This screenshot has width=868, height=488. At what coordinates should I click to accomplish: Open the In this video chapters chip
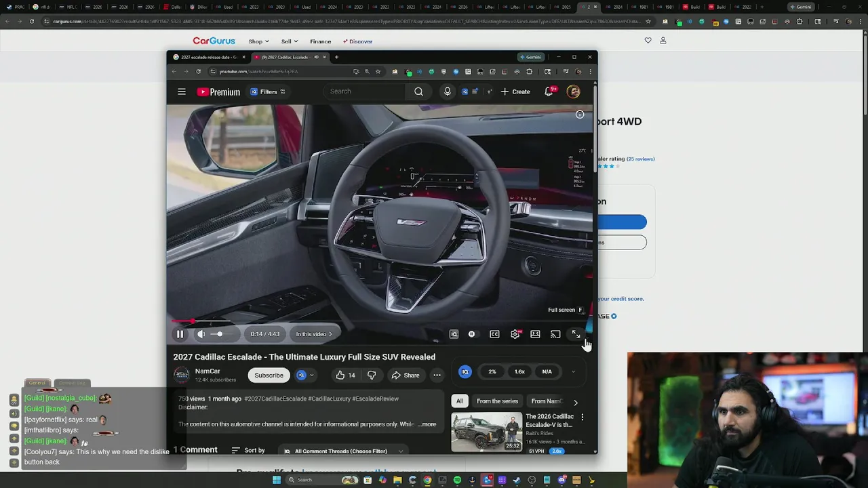(314, 334)
